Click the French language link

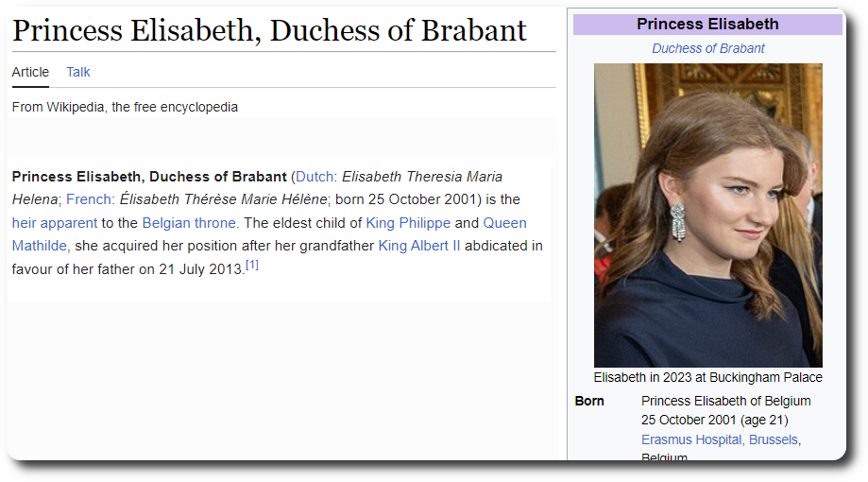[x=89, y=199]
